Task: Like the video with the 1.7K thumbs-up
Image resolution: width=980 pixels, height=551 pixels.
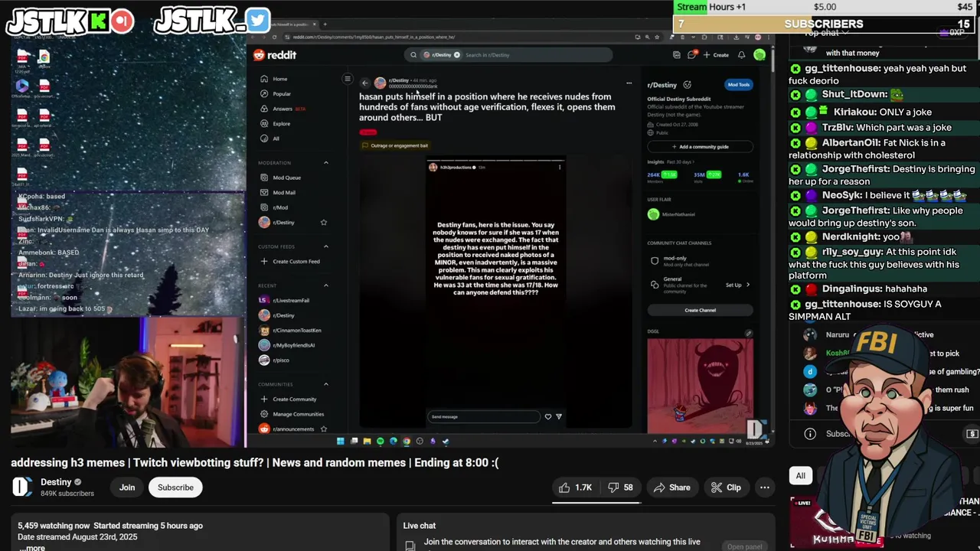Action: (574, 487)
